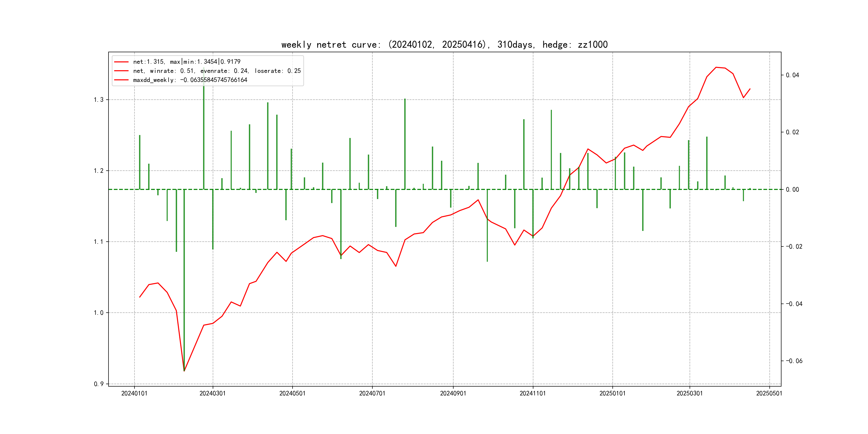Viewport: 868px width, 434px height.
Task: Click x-axis label 20250301
Action: pyautogui.click(x=689, y=393)
